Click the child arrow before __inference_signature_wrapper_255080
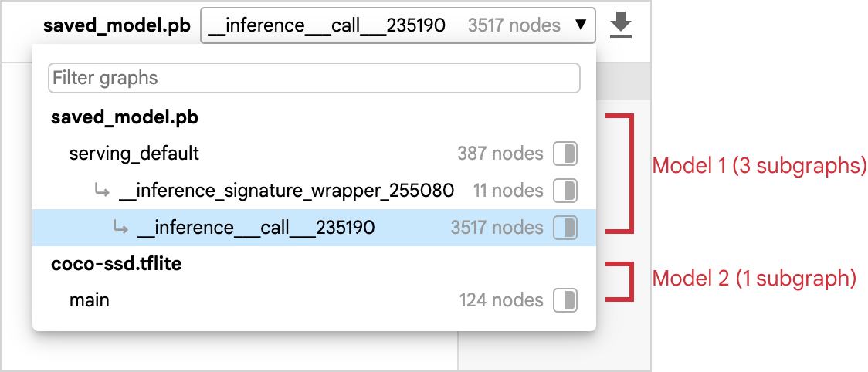868x372 pixels. pos(102,190)
